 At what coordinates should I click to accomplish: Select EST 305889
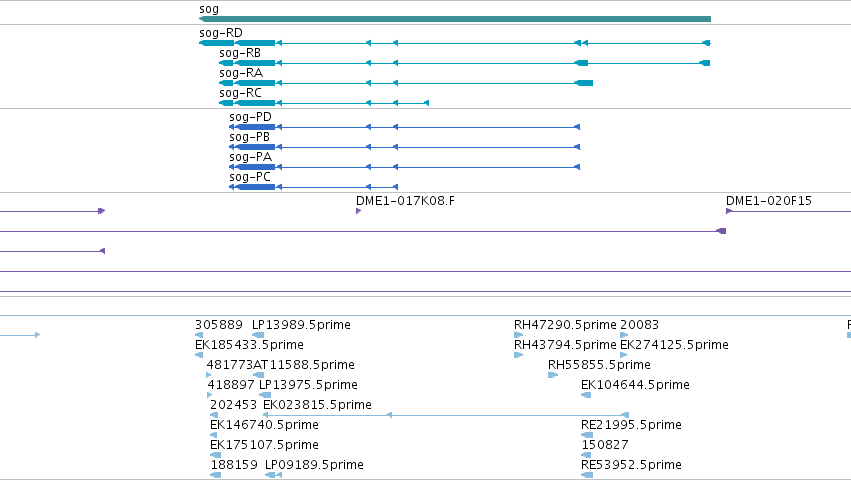click(x=219, y=325)
